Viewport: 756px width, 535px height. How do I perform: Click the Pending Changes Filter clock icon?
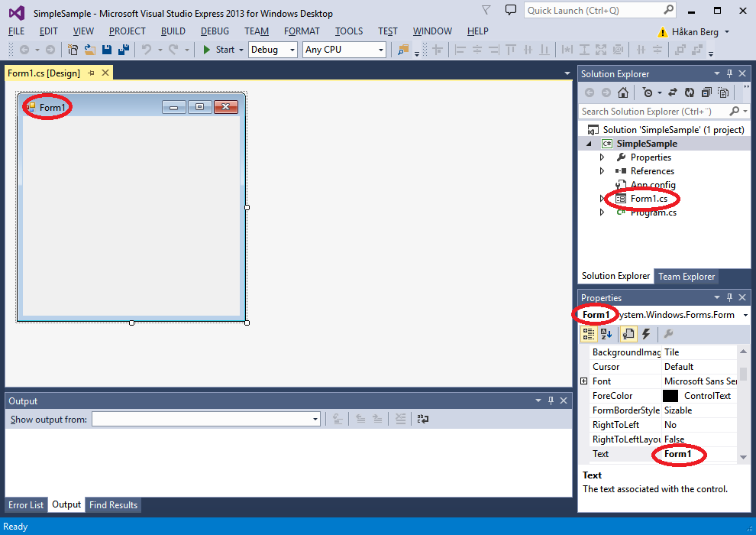648,92
